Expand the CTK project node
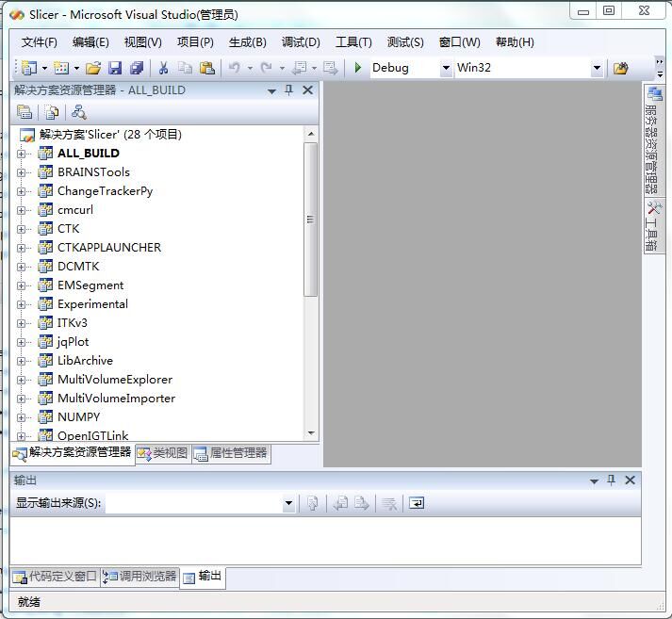The width and height of the screenshot is (672, 619). click(21, 229)
